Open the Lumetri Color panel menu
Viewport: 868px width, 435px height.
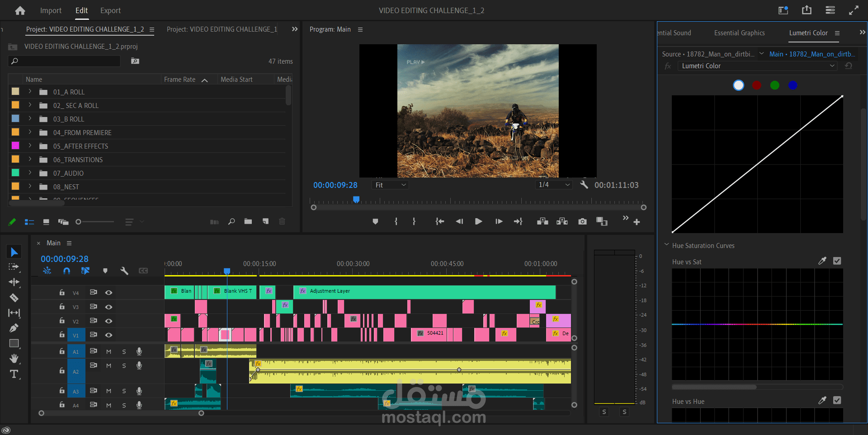coord(837,33)
